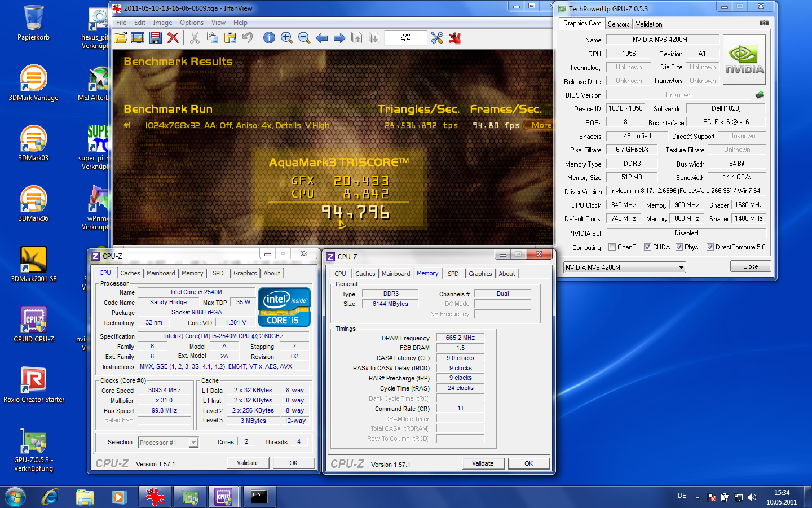The image size is (812, 508).
Task: Click the 2/2 page number field
Action: pos(405,38)
